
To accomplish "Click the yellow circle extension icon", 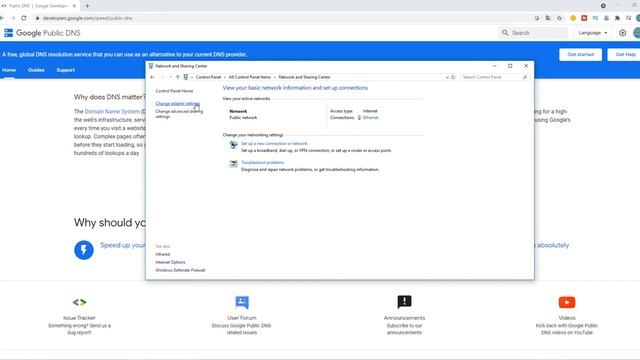I will [x=573, y=18].
